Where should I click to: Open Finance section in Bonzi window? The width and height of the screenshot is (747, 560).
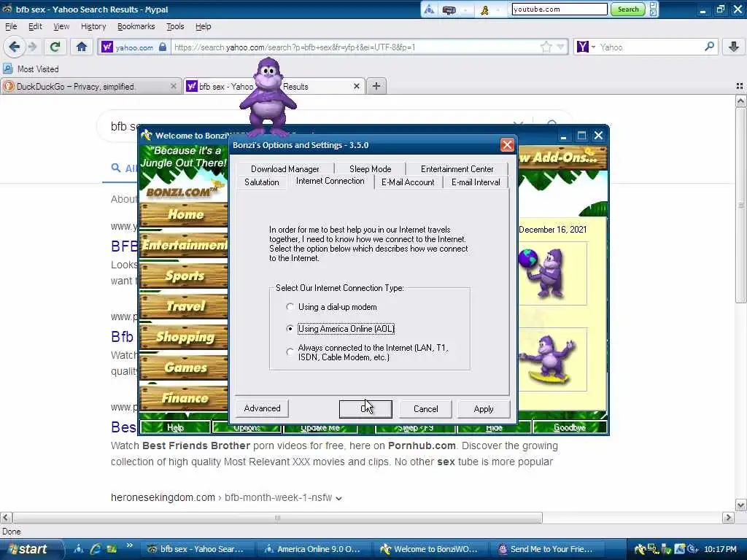[183, 397]
